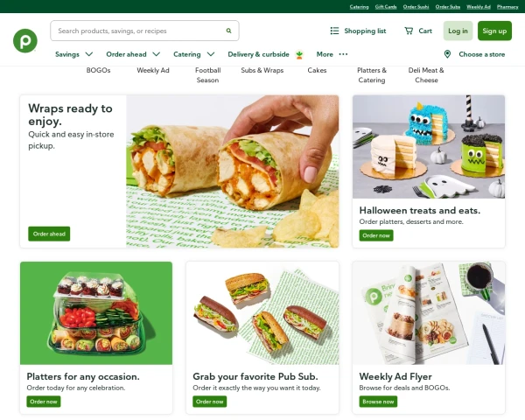The height and width of the screenshot is (420, 525).
Task: Click the Sign up button
Action: [x=494, y=31]
